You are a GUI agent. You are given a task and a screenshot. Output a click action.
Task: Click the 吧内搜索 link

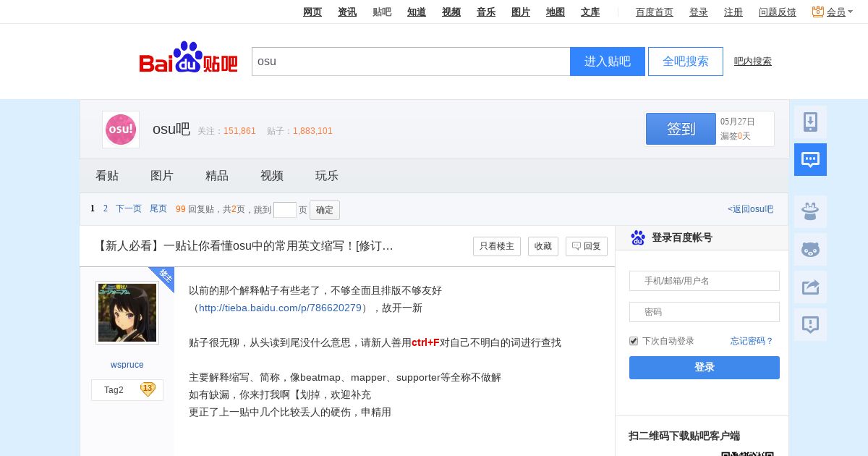pyautogui.click(x=753, y=62)
